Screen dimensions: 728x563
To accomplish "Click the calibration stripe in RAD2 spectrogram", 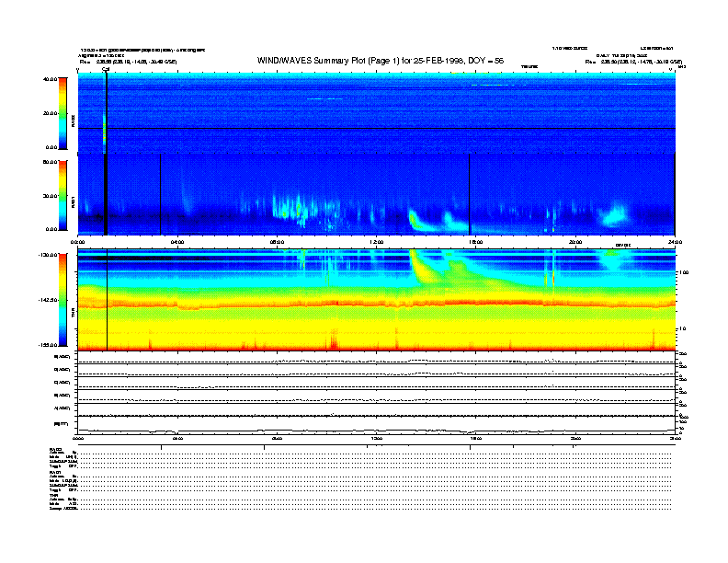I will [105, 114].
